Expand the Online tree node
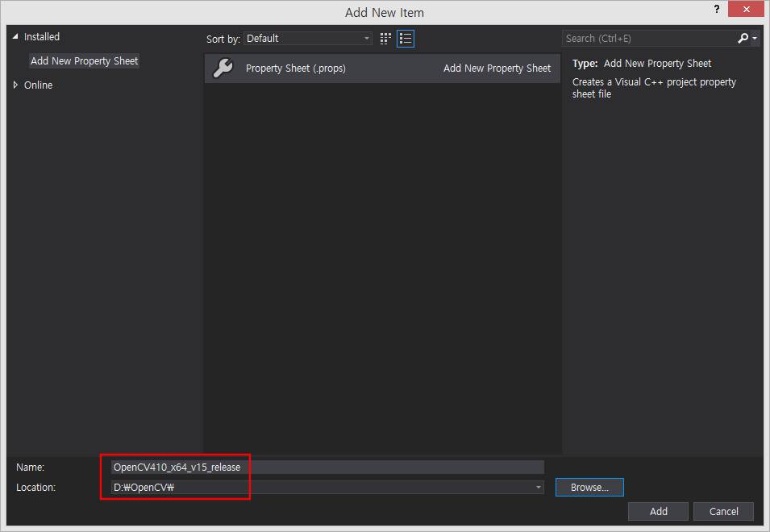This screenshot has width=770, height=532. click(x=15, y=85)
